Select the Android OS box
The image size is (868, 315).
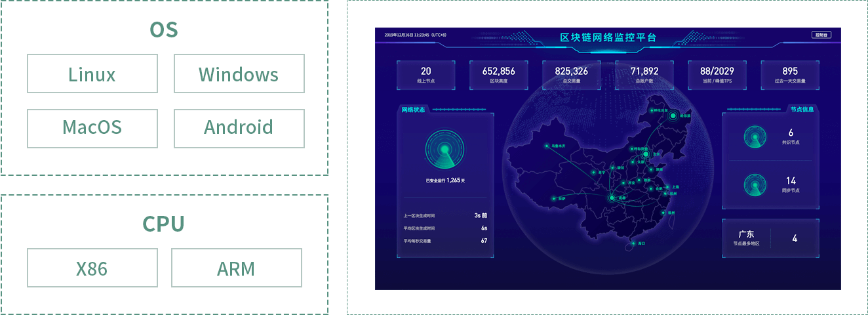tap(239, 128)
